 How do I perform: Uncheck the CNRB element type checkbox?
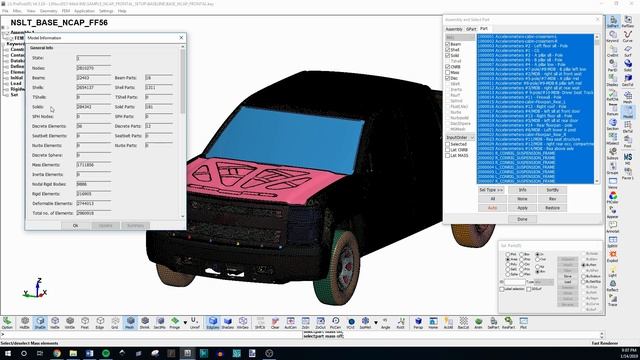(447, 67)
